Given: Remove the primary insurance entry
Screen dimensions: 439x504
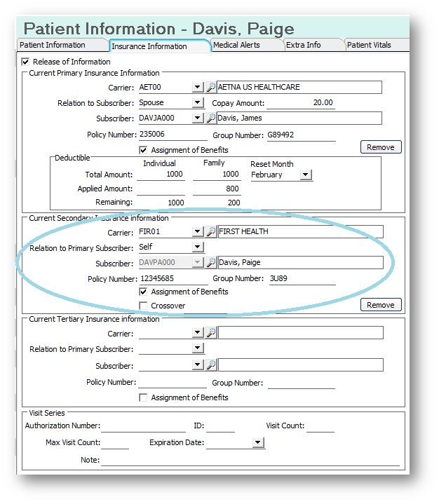Looking at the screenshot, I should point(381,147).
